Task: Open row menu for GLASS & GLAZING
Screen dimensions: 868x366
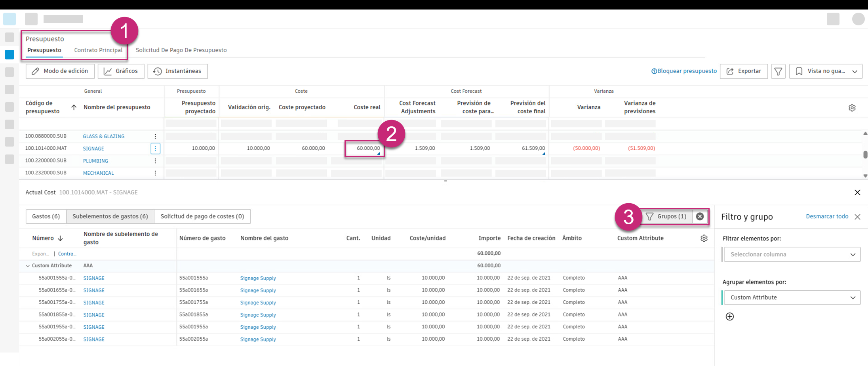Action: (x=155, y=136)
